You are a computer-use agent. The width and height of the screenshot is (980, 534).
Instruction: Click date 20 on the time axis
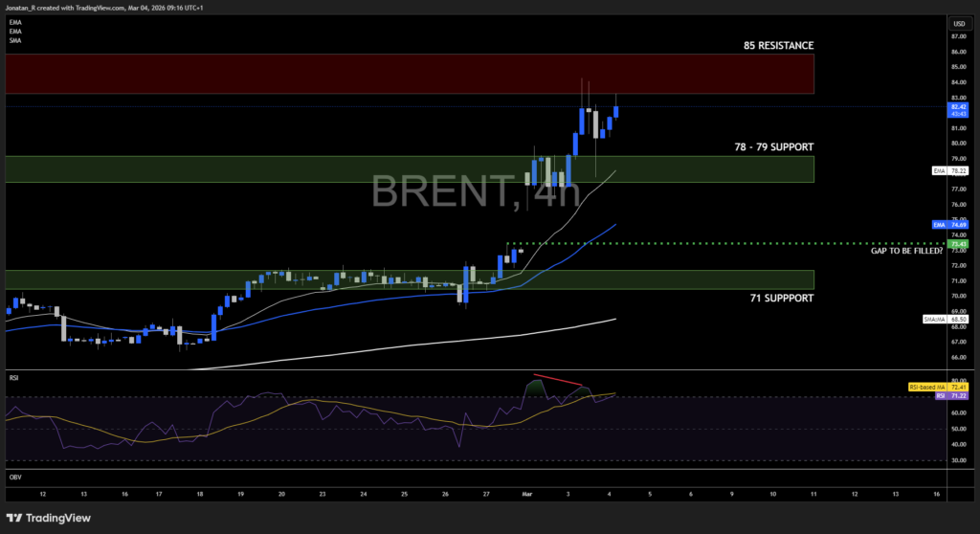tap(281, 494)
